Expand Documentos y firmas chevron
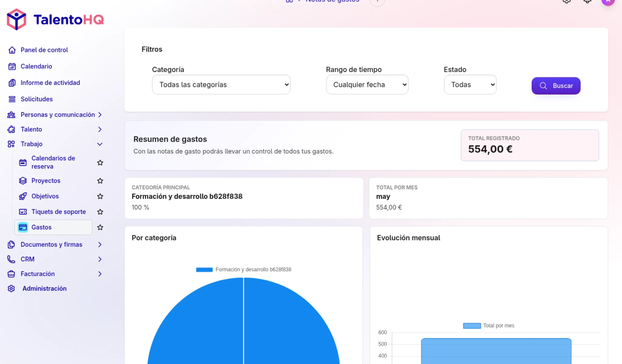The width and height of the screenshot is (622, 364). coord(100,244)
